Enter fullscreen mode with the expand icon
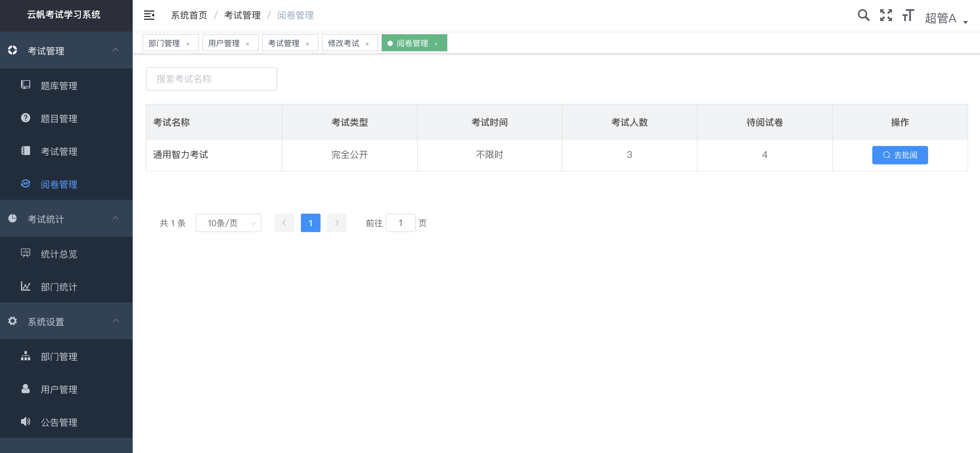The height and width of the screenshot is (453, 980). tap(886, 15)
